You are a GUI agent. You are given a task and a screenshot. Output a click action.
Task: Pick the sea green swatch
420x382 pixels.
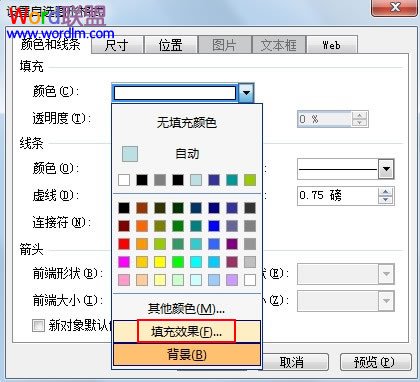coord(178,244)
